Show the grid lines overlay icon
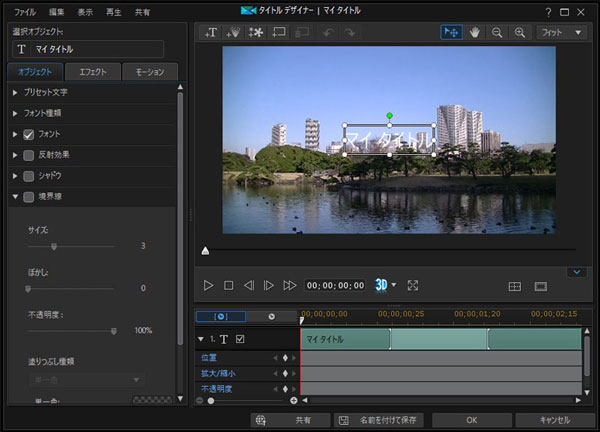 coord(515,286)
